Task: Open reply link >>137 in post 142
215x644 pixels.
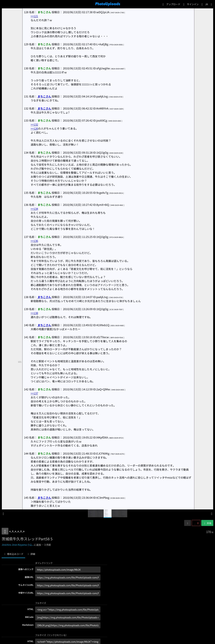Action: [x=34, y=394]
